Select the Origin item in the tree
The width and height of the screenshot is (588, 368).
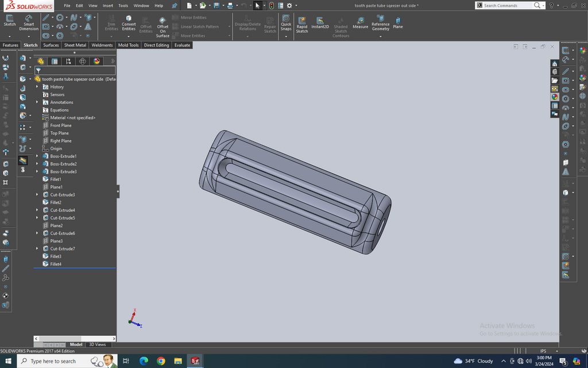(x=56, y=148)
